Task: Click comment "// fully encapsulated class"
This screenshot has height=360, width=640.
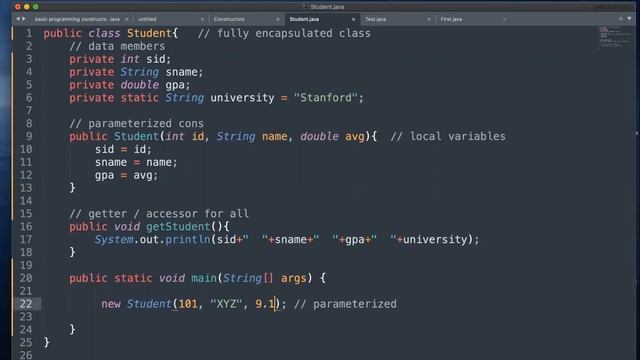Action: 284,33
